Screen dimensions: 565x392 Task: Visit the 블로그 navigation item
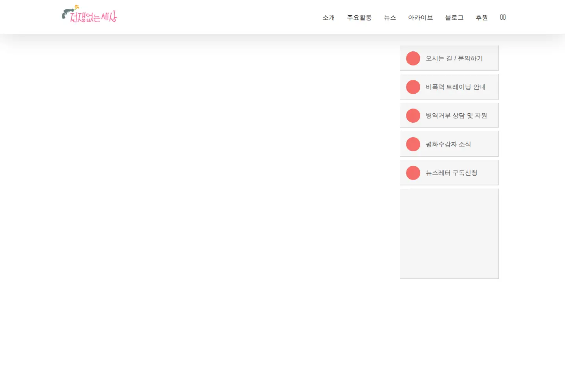(x=454, y=18)
